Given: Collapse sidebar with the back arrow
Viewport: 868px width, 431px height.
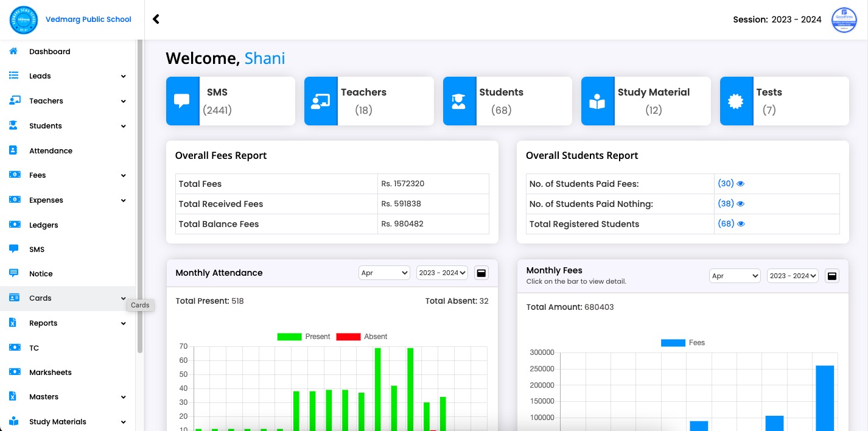Looking at the screenshot, I should 156,19.
